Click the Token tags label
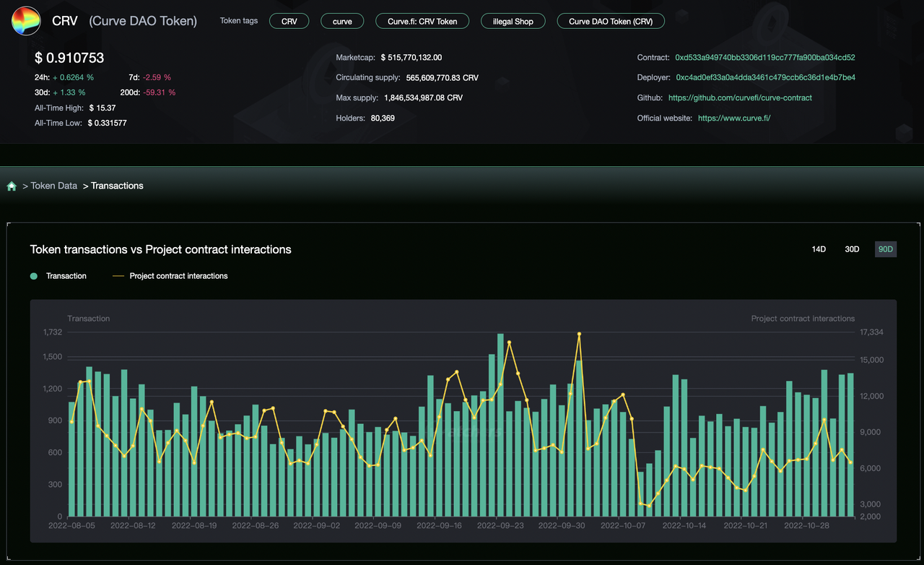This screenshot has width=924, height=565. [x=239, y=20]
